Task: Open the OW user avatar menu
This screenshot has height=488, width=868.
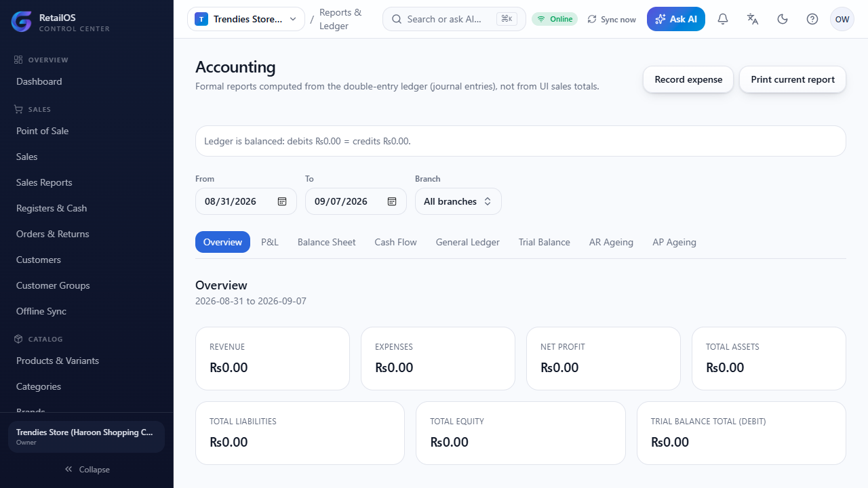Action: click(842, 19)
